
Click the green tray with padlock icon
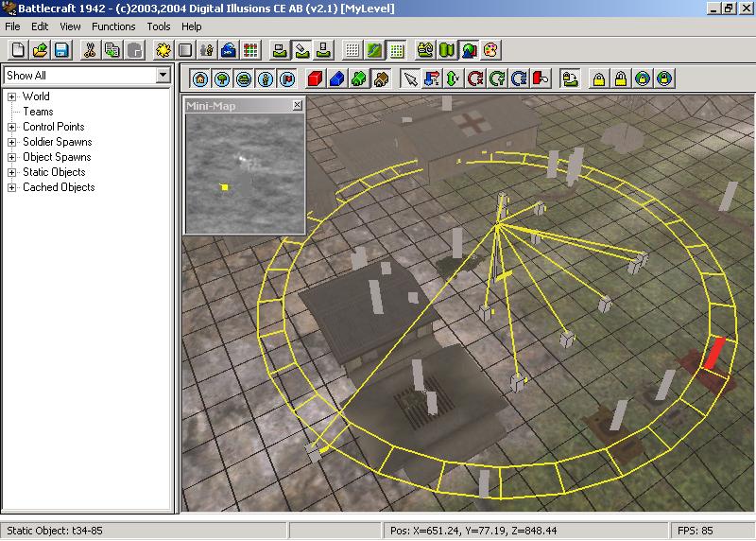coord(570,79)
